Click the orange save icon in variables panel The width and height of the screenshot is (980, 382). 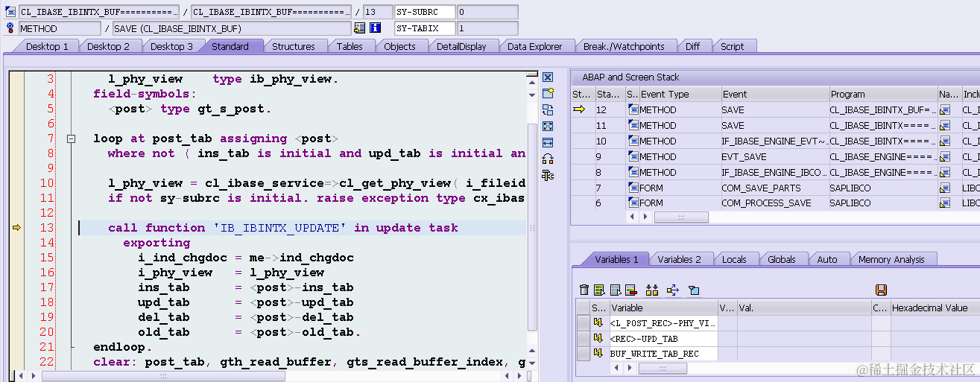point(881,290)
